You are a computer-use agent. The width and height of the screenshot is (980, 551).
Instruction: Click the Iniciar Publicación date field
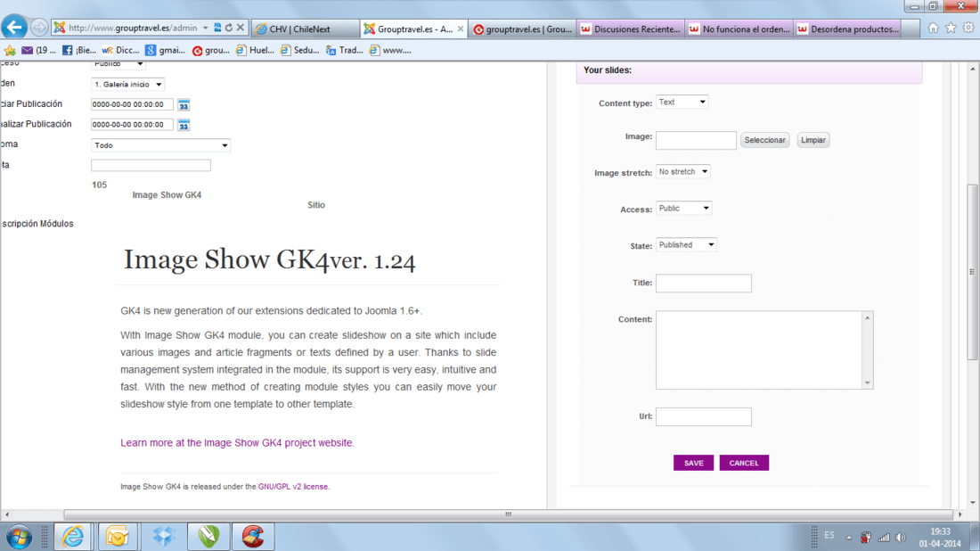pyautogui.click(x=132, y=104)
